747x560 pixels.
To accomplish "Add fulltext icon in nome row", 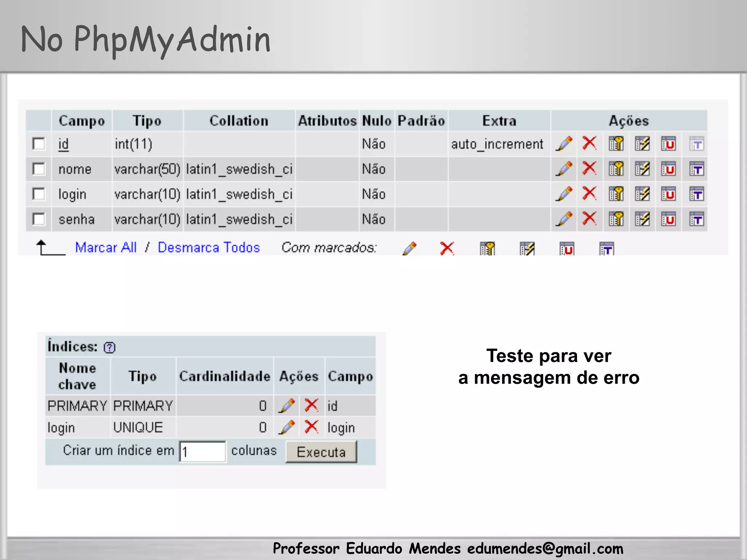I will pos(696,169).
